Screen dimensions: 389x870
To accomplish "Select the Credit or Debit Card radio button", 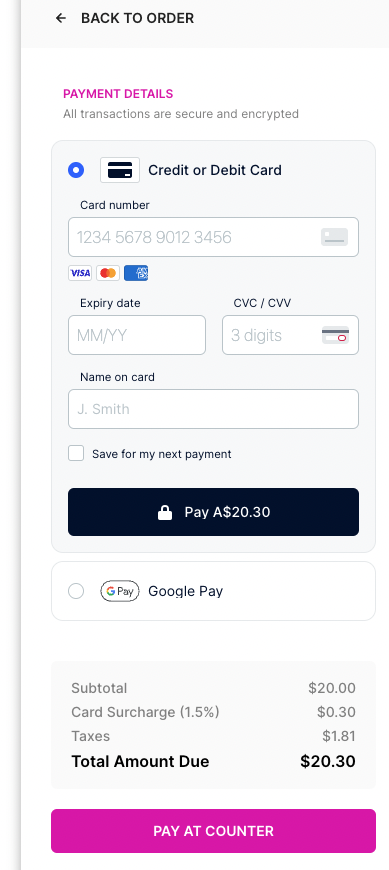I will tap(76, 170).
